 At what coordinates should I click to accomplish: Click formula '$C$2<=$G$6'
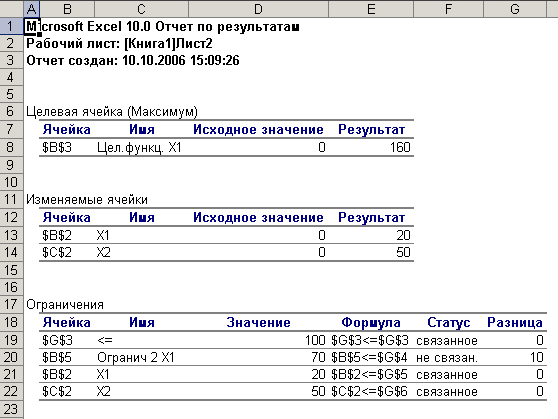tap(369, 392)
